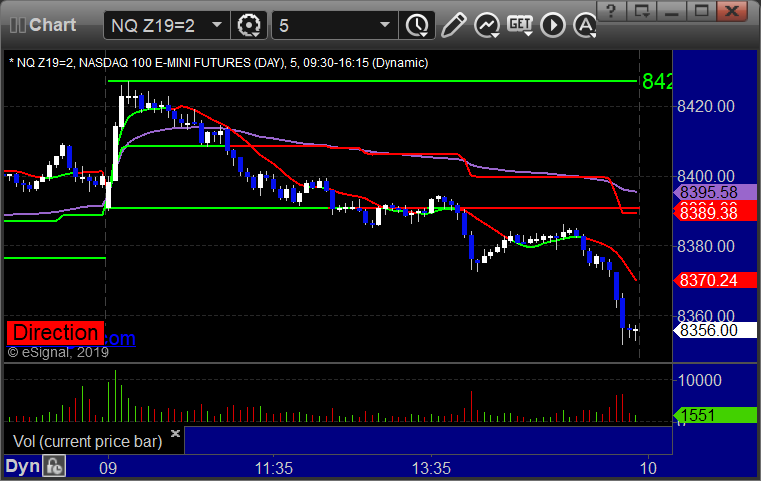Open the symbol settings gear icon
This screenshot has width=761, height=481.
(x=249, y=25)
